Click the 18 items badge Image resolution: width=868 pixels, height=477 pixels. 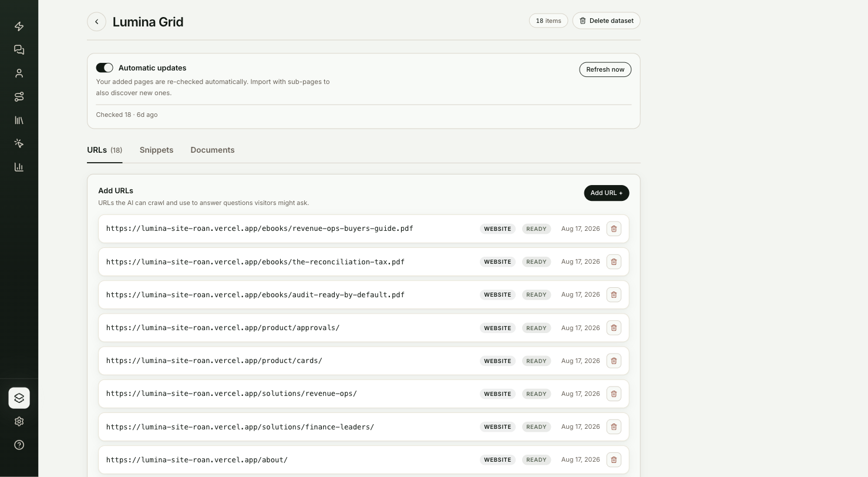point(548,21)
